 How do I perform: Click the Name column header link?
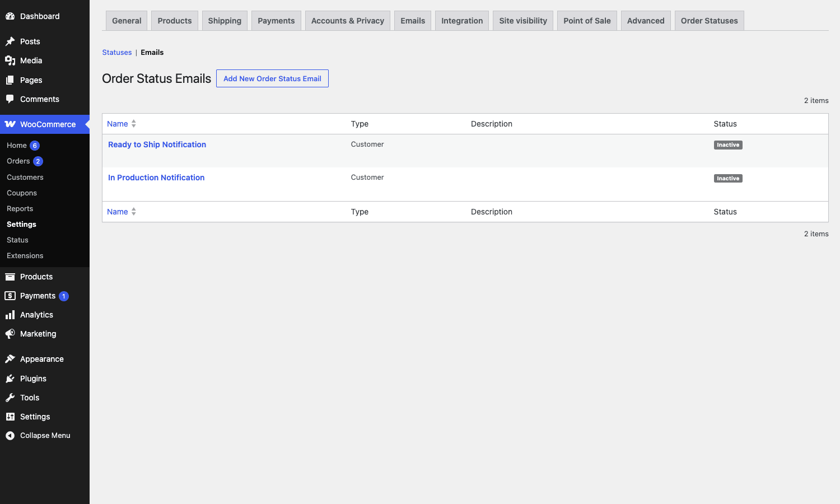click(118, 124)
